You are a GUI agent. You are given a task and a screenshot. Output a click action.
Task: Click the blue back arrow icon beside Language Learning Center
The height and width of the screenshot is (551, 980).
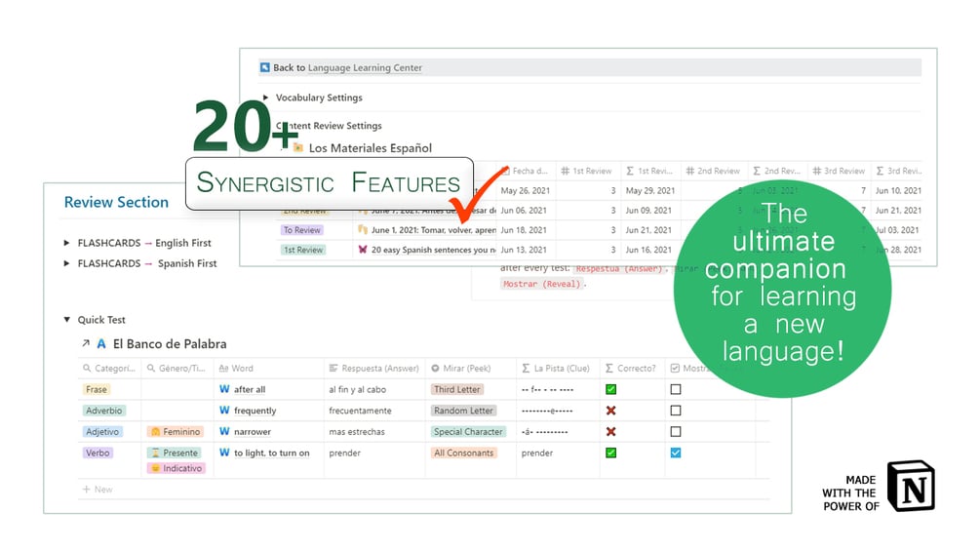[265, 67]
